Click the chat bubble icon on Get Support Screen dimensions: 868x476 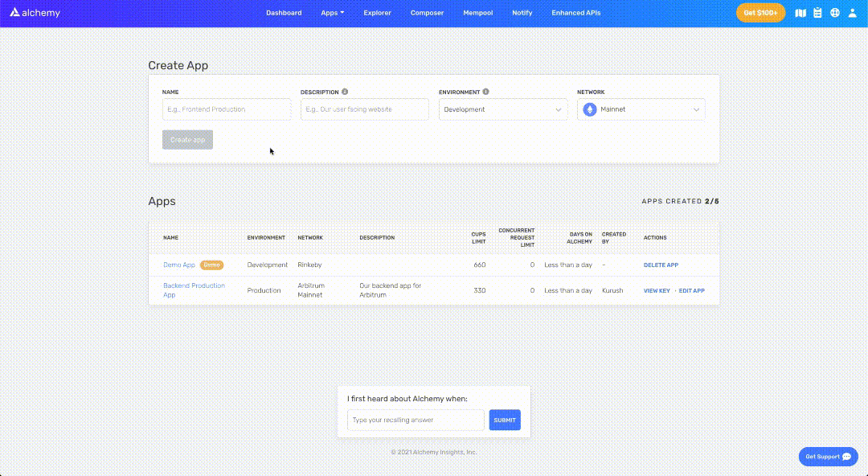tap(846, 456)
